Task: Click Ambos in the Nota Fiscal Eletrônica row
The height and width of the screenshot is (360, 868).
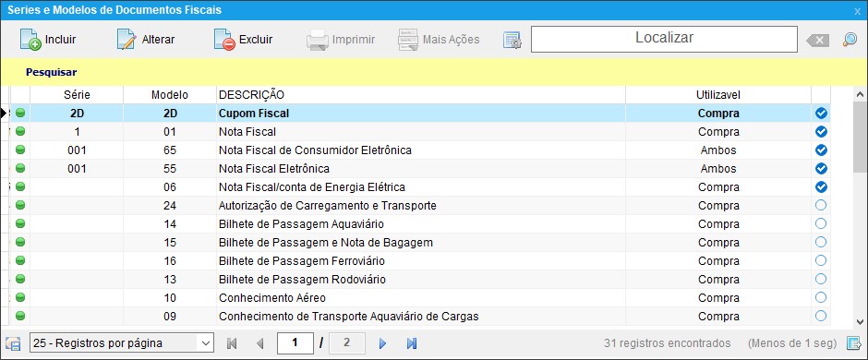Action: [x=718, y=168]
